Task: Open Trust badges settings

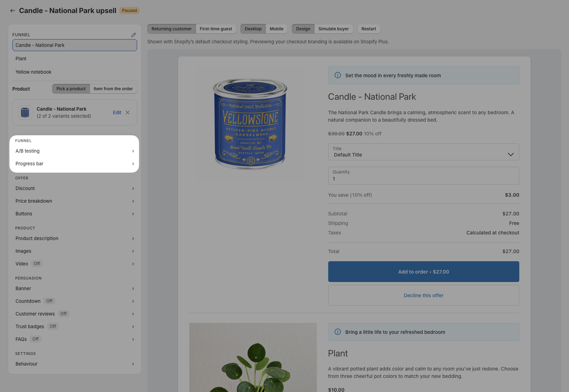Action: point(75,326)
